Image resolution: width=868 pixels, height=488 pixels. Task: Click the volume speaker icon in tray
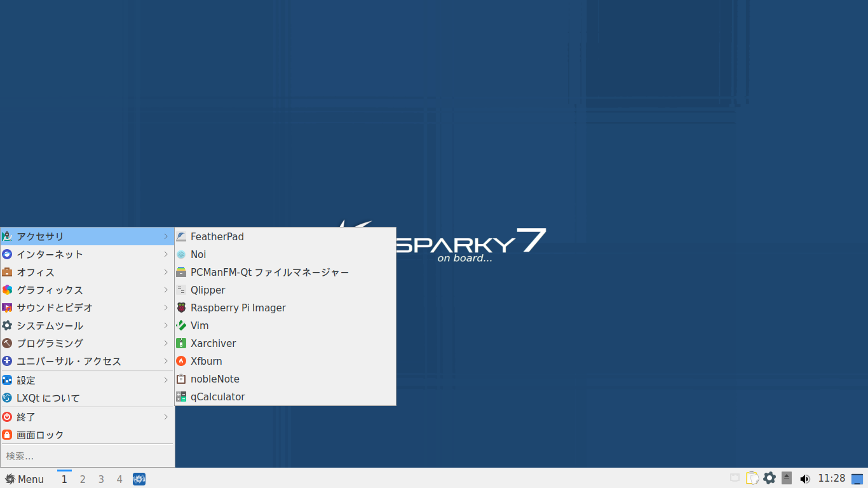804,478
